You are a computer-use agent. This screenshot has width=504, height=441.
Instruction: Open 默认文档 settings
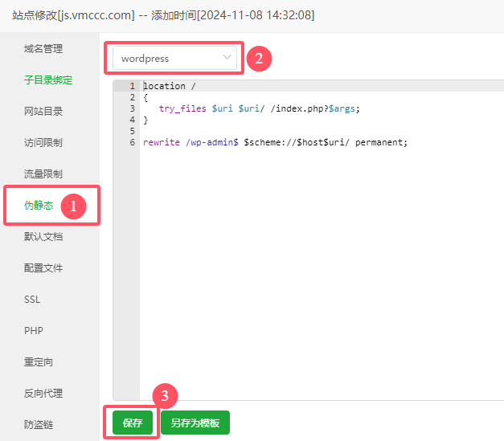tap(43, 237)
